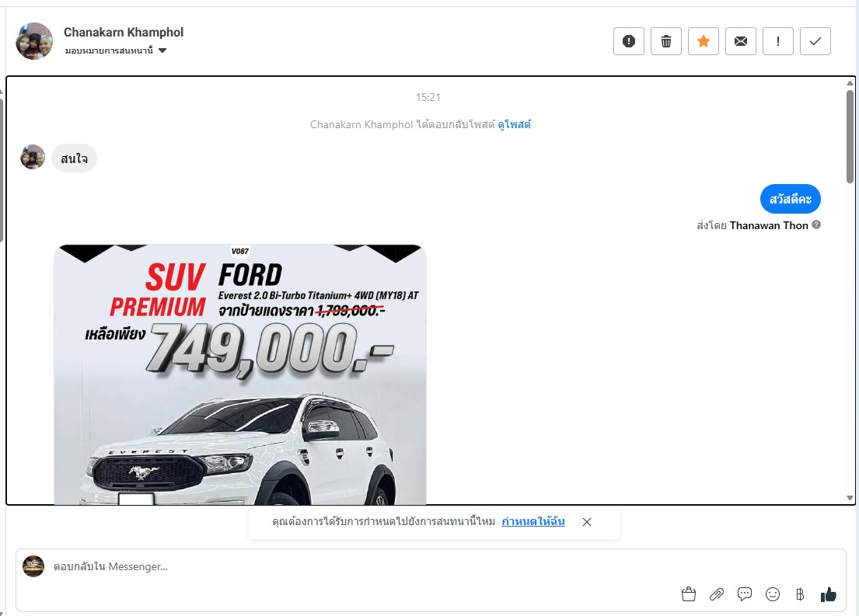The image size is (859, 616).
Task: Open the ดูโพสต์ link
Action: coord(514,124)
